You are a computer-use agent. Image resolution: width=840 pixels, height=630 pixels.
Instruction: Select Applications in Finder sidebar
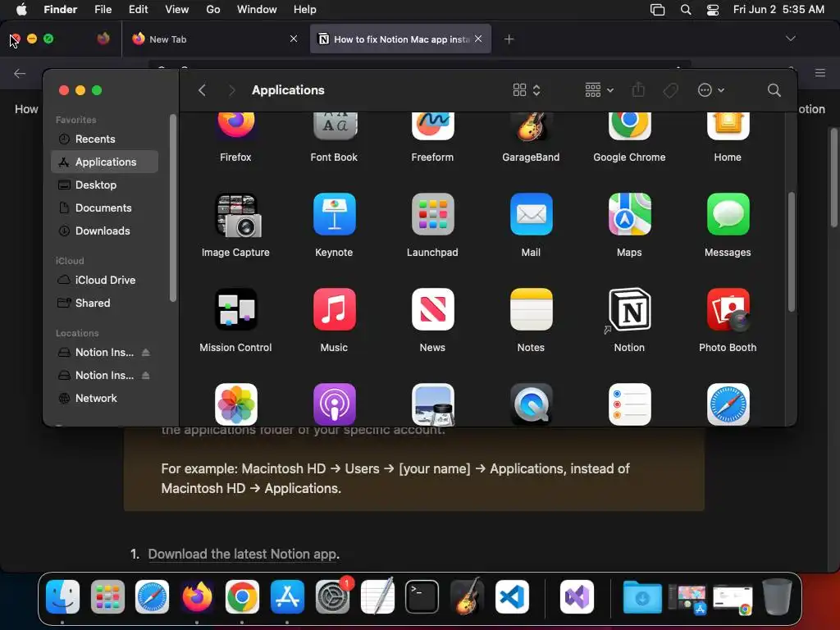click(x=104, y=162)
